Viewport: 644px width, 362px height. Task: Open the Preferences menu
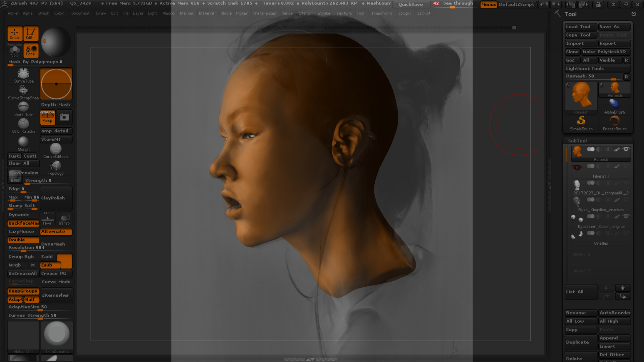[264, 13]
